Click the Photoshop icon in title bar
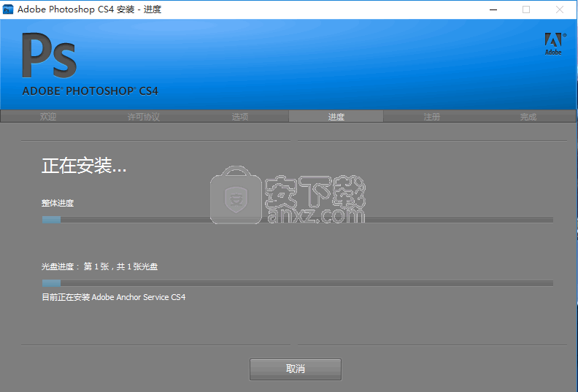The image size is (578, 392). pos(8,9)
